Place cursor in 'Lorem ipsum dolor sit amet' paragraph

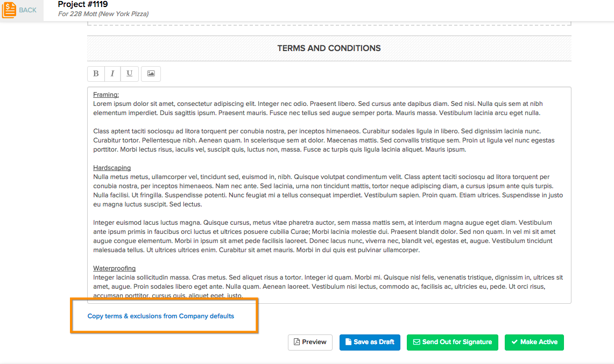coord(318,109)
